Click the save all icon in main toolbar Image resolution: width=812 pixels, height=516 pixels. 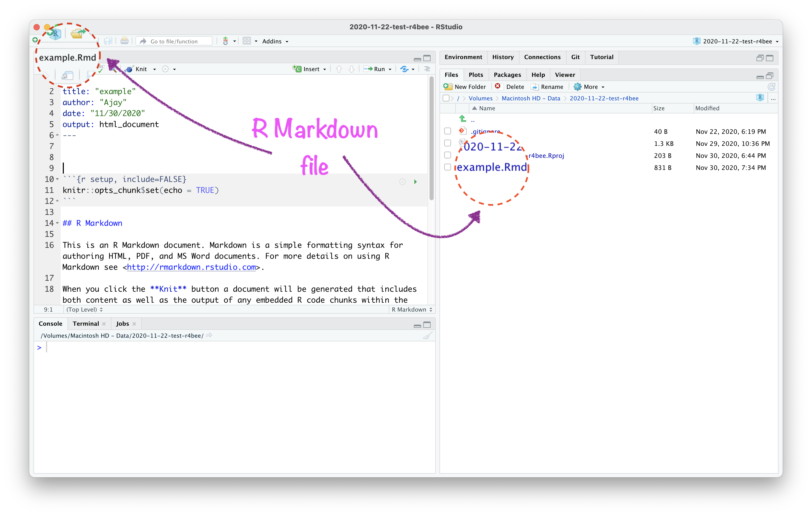pyautogui.click(x=108, y=41)
